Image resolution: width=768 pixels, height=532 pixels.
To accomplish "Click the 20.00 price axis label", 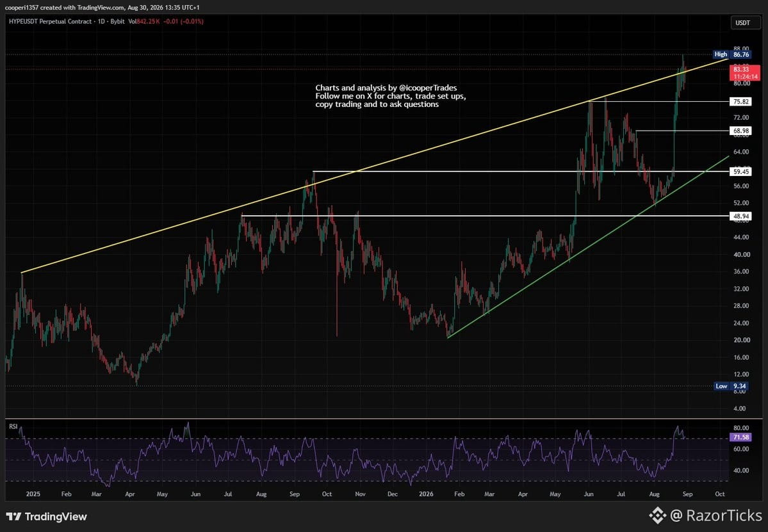I will pos(742,340).
